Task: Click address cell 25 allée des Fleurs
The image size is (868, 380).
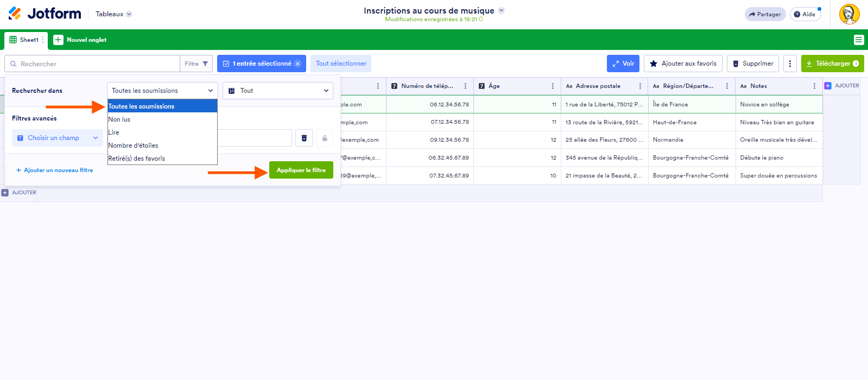Action: click(x=605, y=140)
